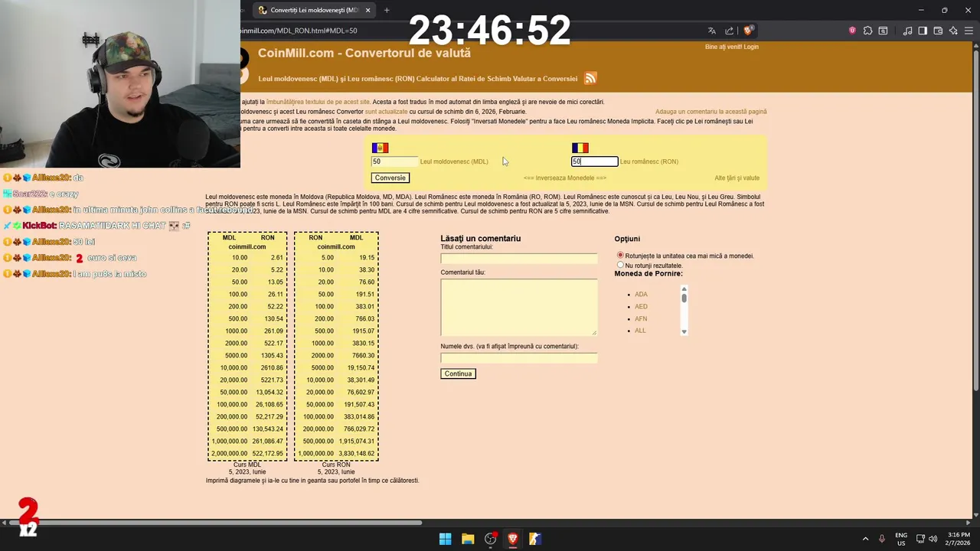
Task: Toggle the browser sidebar panel icon
Action: click(923, 31)
